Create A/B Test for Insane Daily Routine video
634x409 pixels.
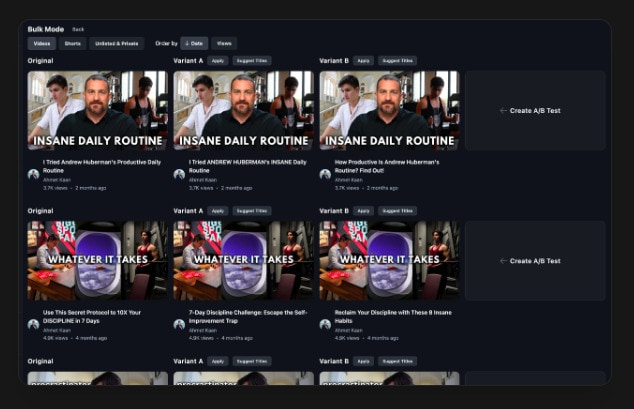point(536,111)
